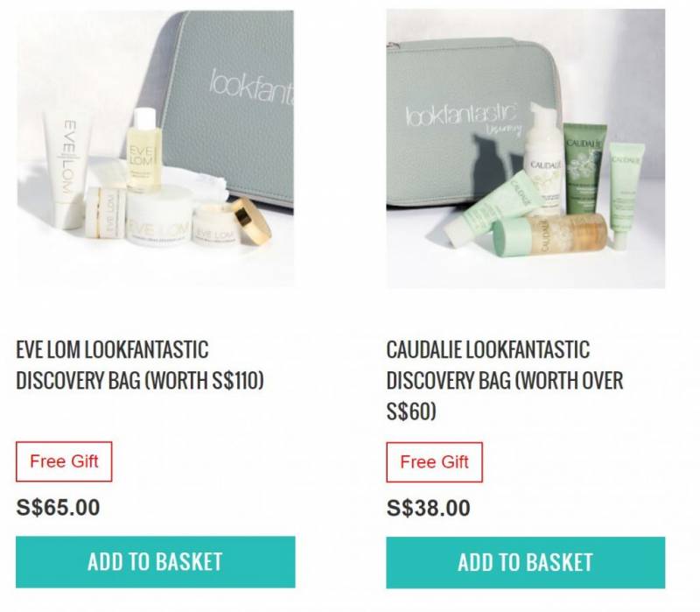700x612 pixels.
Task: Open the Caudalie Lookfantastic Discovery Bag title
Action: tap(505, 380)
